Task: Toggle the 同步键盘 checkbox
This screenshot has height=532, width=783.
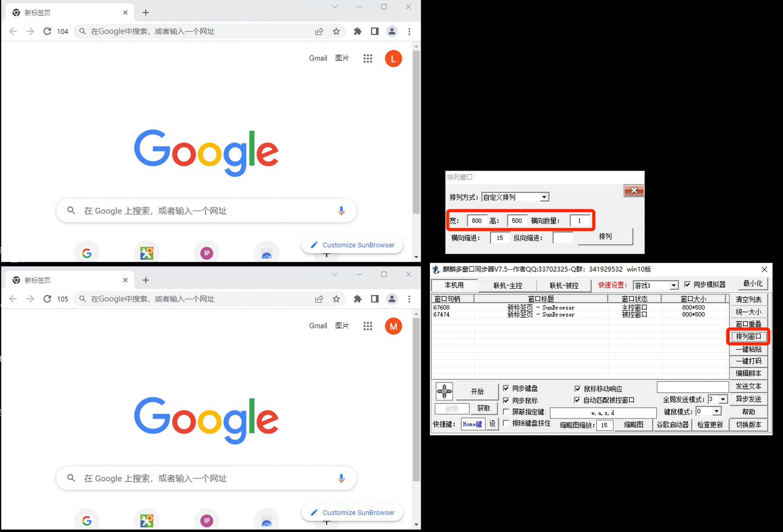Action: coord(506,388)
